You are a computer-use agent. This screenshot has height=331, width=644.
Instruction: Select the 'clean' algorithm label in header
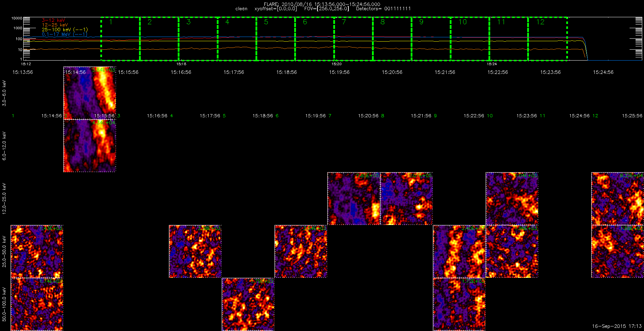241,9
